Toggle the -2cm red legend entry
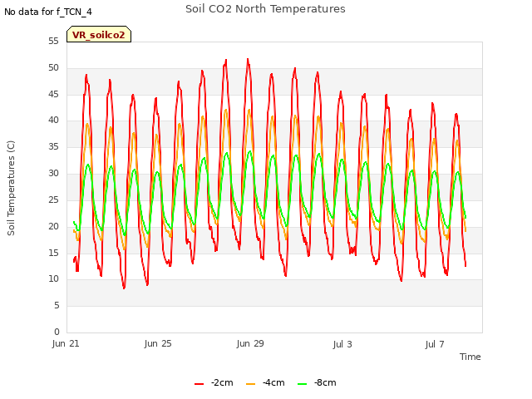Viewport: 532px width, 399px height. point(214,382)
